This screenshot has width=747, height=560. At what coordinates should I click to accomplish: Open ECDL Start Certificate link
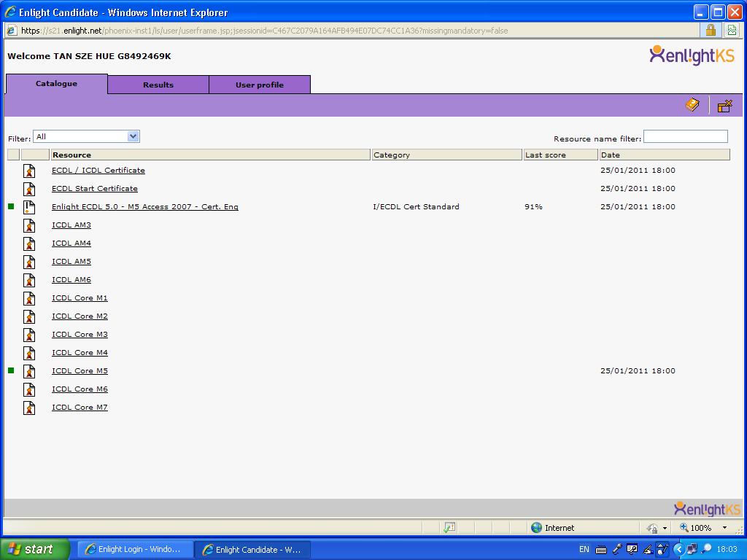94,189
